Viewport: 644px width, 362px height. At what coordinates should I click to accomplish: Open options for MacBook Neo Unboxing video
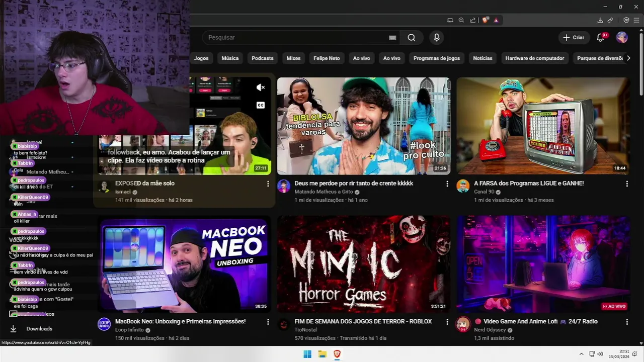point(268,322)
